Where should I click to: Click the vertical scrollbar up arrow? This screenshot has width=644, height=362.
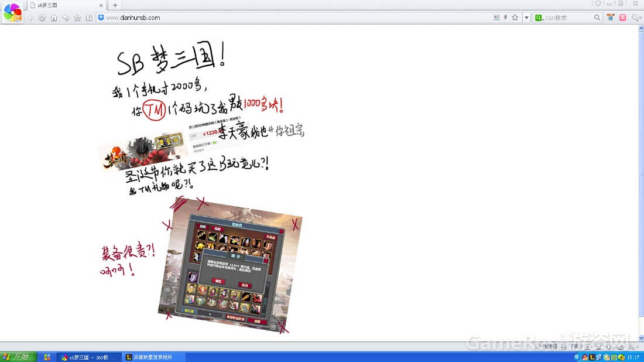641,28
